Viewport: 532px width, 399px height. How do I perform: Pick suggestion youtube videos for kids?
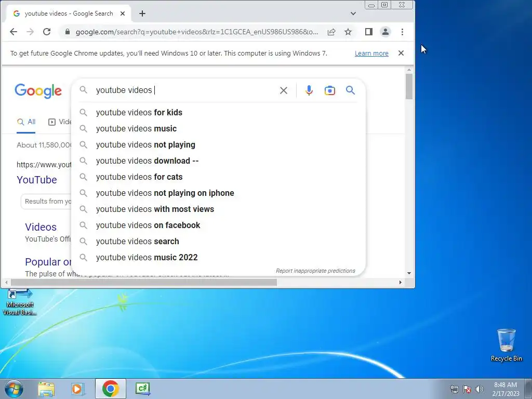coord(219,112)
